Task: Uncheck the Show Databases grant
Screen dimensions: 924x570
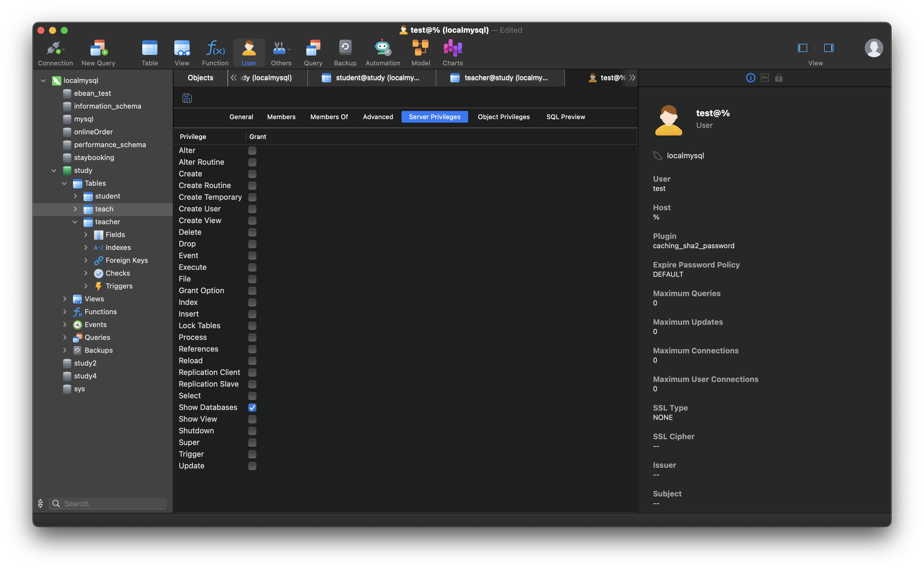Action: point(252,408)
